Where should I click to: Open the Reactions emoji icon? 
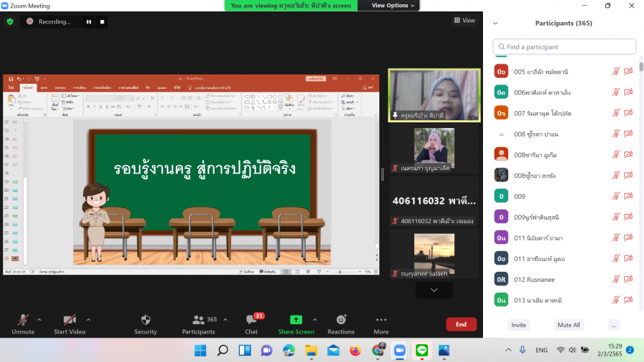[341, 320]
